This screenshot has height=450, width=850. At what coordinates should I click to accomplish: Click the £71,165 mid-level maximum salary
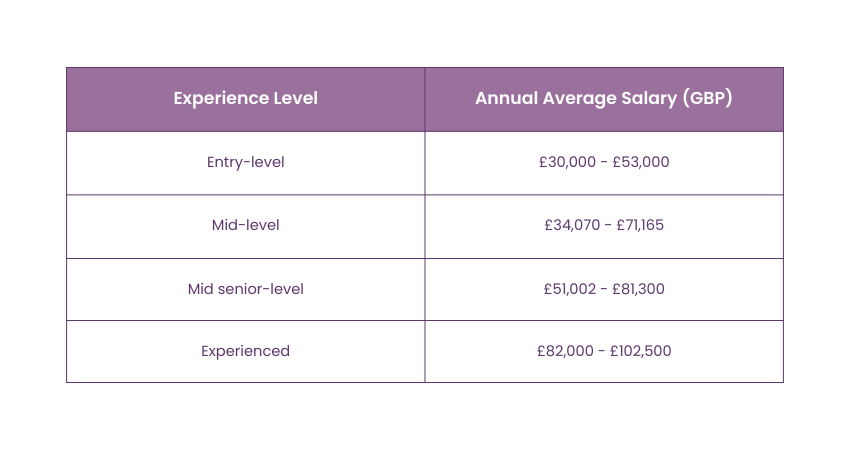click(x=639, y=225)
